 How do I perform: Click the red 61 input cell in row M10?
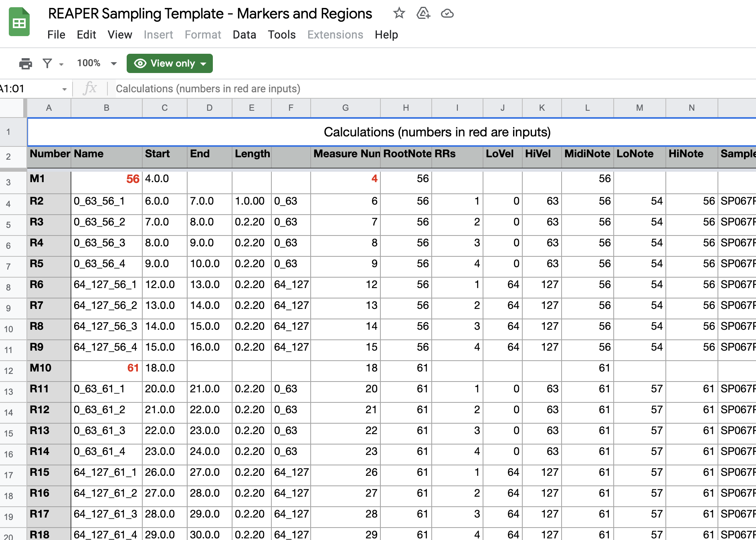pyautogui.click(x=107, y=371)
